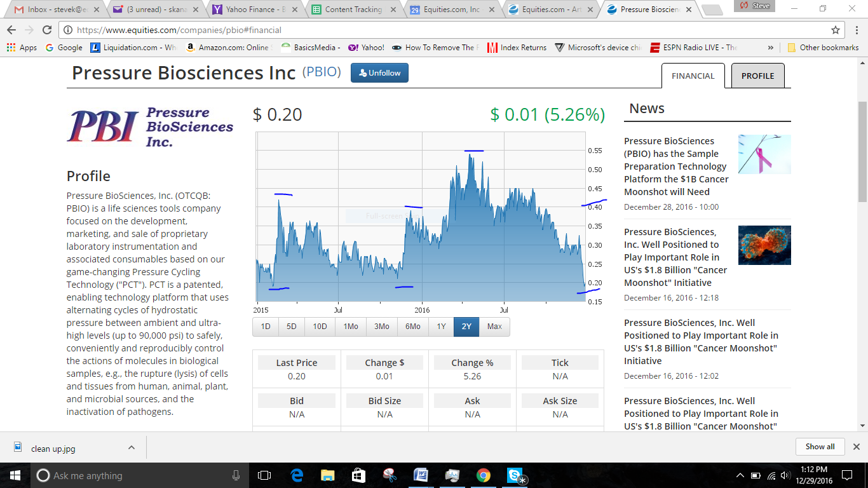
Task: Click the browser forward arrow
Action: pos(29,30)
